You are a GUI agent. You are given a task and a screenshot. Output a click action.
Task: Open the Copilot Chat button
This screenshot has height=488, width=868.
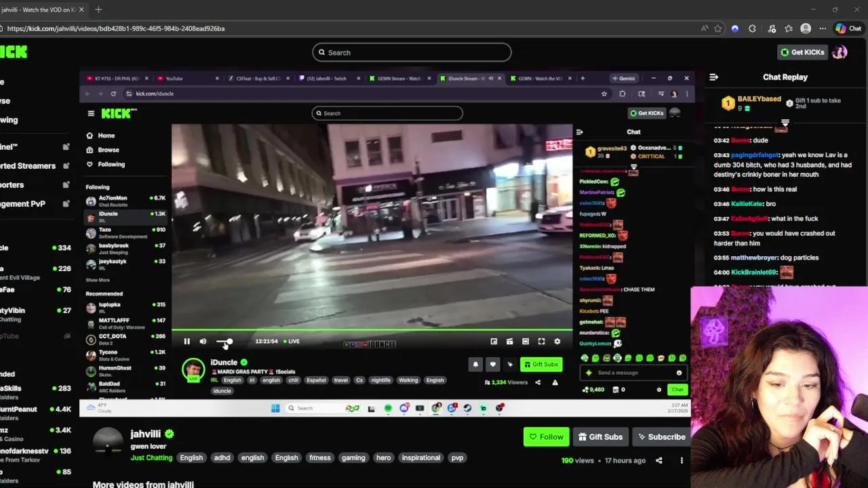pyautogui.click(x=848, y=28)
